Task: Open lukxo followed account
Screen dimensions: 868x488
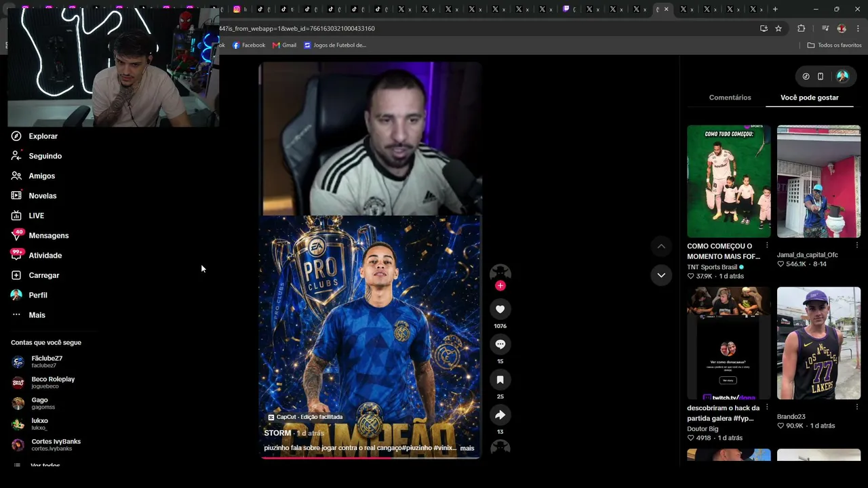Action: [x=30, y=424]
